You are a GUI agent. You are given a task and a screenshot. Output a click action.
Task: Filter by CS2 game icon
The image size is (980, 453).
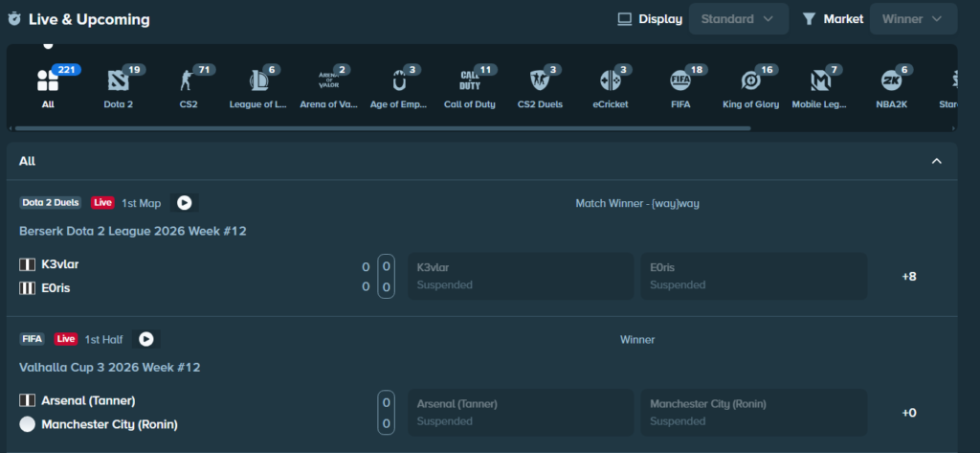tap(188, 81)
